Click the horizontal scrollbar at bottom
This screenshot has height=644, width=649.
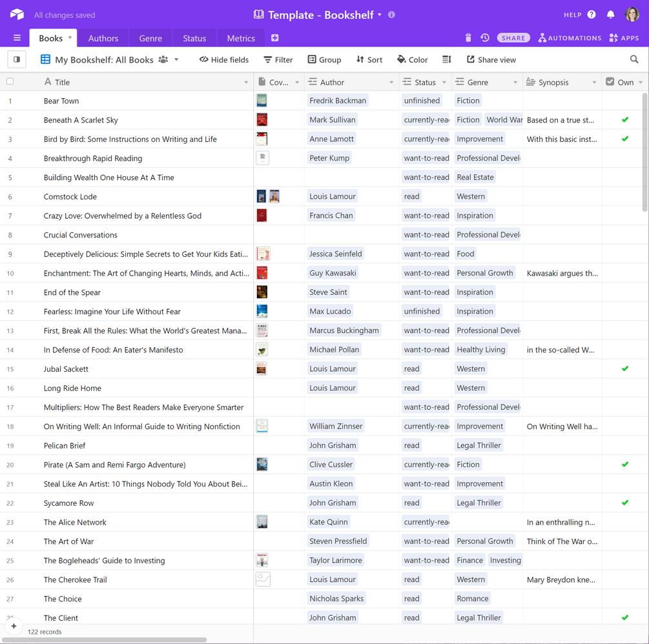[x=105, y=639]
